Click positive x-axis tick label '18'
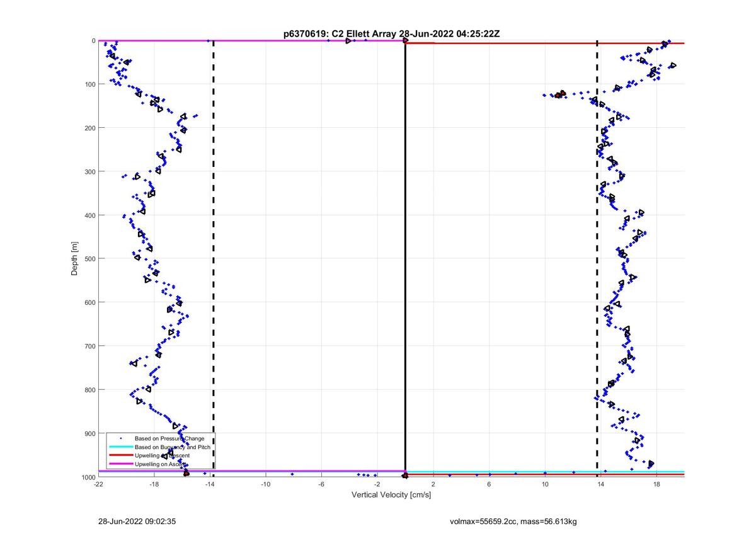Image resolution: width=756 pixels, height=536 pixels. [656, 484]
